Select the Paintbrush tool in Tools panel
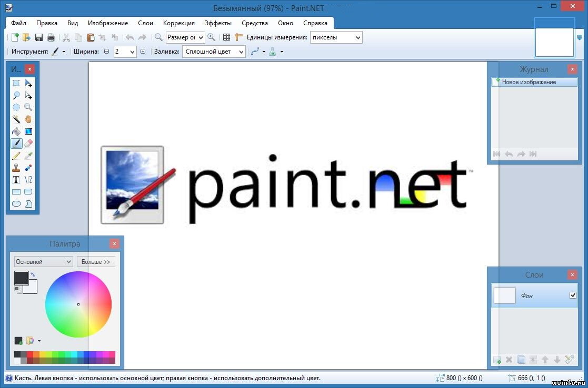 click(16, 144)
